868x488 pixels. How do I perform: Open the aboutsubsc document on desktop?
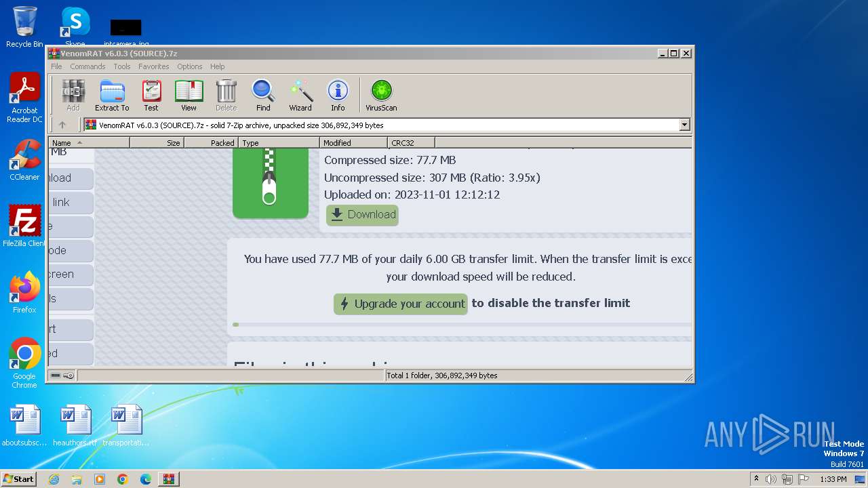[x=24, y=426]
